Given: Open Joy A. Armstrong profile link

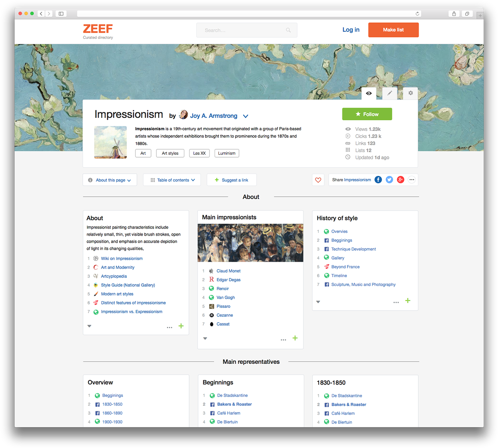Looking at the screenshot, I should 214,116.
